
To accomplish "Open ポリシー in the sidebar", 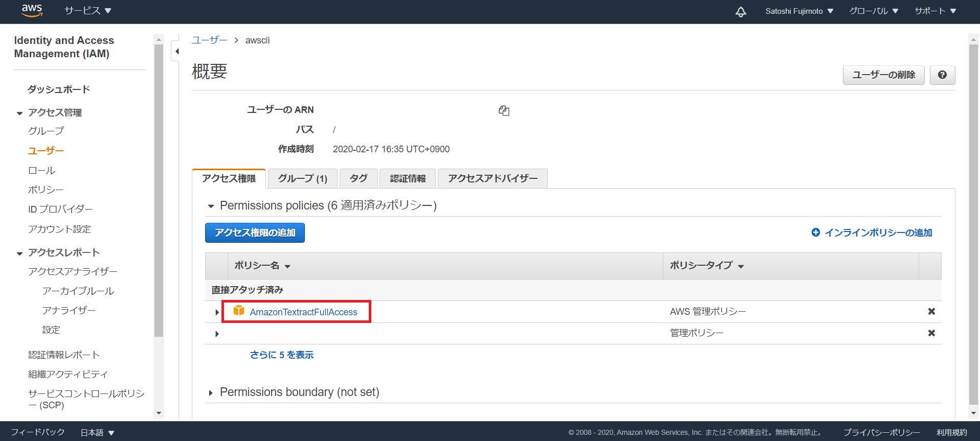I will (x=46, y=190).
